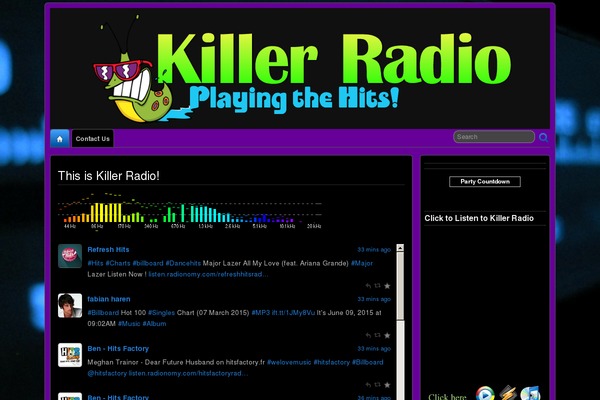Click the #Music hashtag

[129, 324]
